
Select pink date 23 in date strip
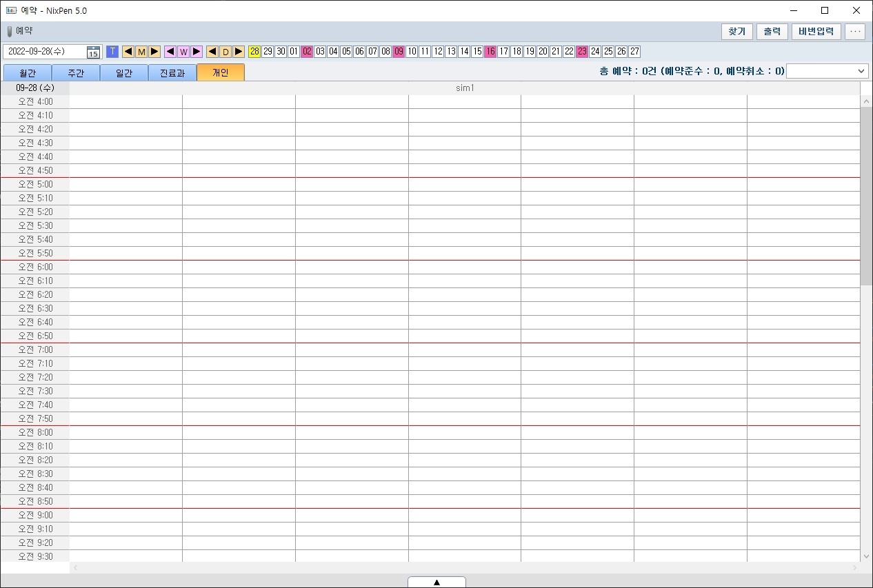coord(582,52)
